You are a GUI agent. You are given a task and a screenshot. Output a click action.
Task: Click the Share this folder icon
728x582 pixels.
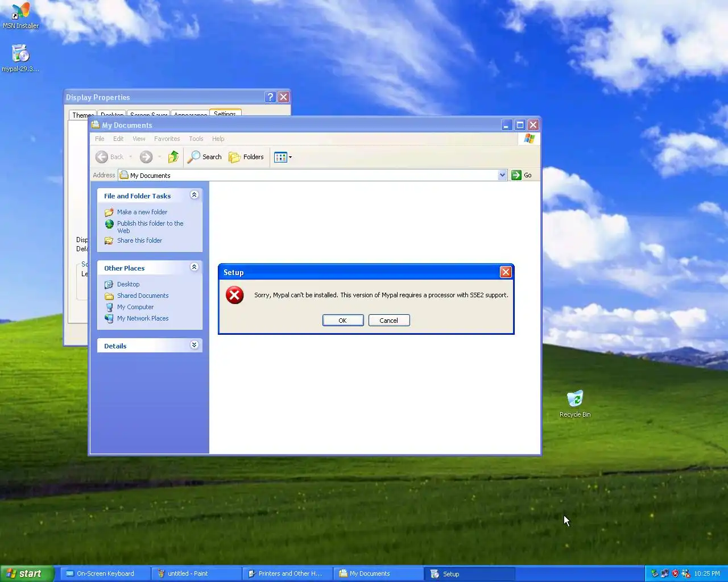tap(109, 240)
